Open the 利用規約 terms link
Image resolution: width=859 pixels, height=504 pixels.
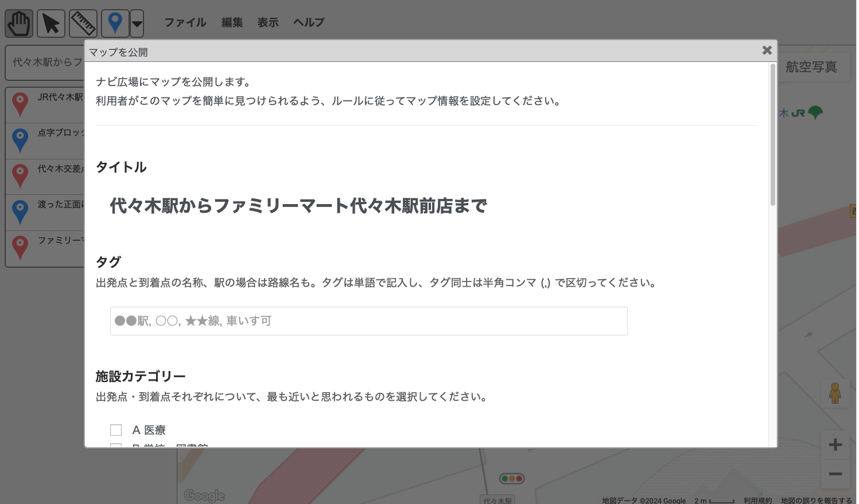point(757,501)
